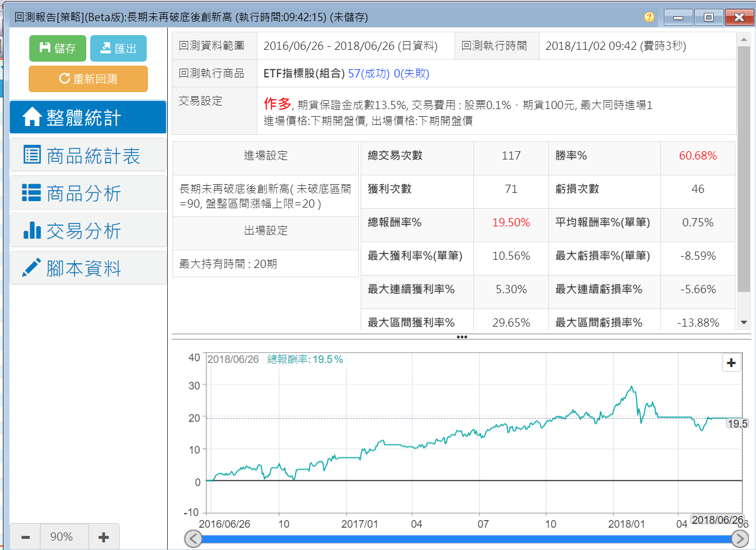
Task: Click the yellow help question mark icon
Action: click(x=649, y=17)
